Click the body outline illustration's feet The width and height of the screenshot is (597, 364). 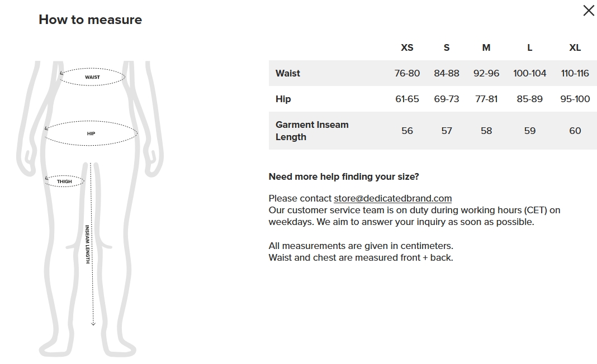tap(88, 348)
